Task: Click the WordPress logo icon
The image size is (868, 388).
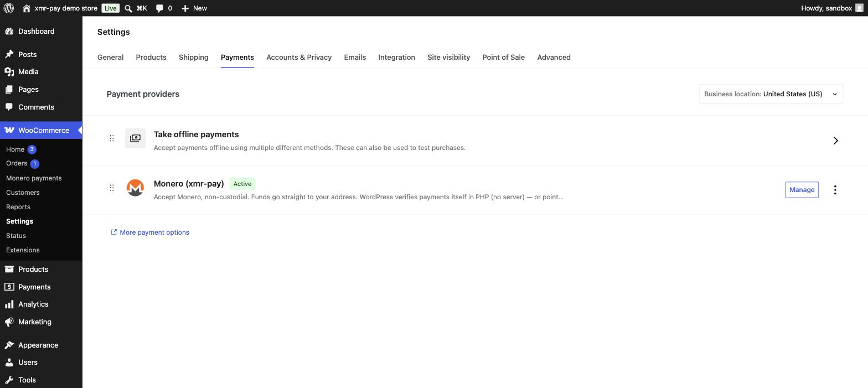Action: tap(9, 8)
